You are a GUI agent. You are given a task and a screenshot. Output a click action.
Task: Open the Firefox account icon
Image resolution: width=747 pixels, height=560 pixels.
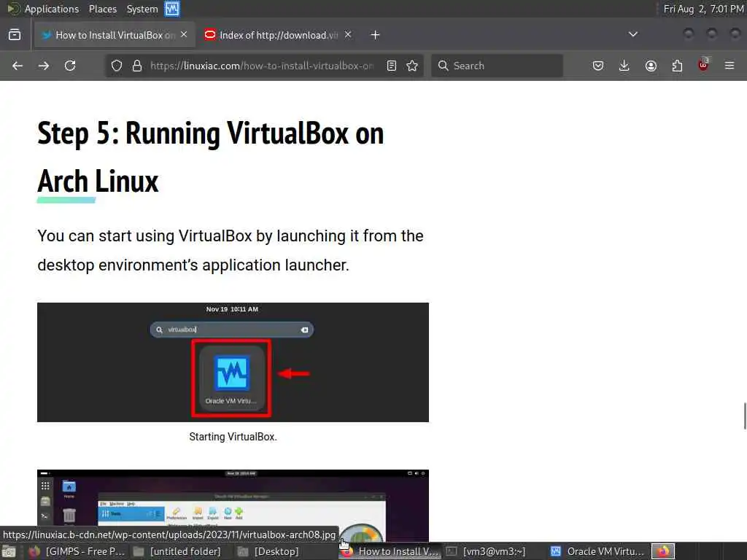tap(651, 66)
